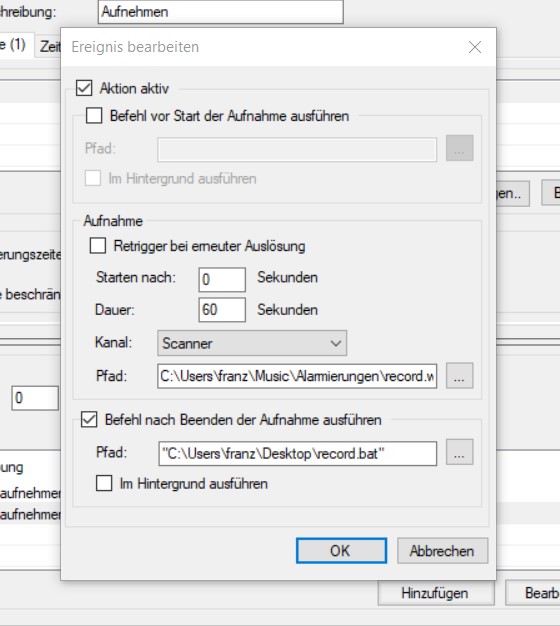The height and width of the screenshot is (626, 560).
Task: Expand the Kanal list via its chevron arrow
Action: [336, 343]
